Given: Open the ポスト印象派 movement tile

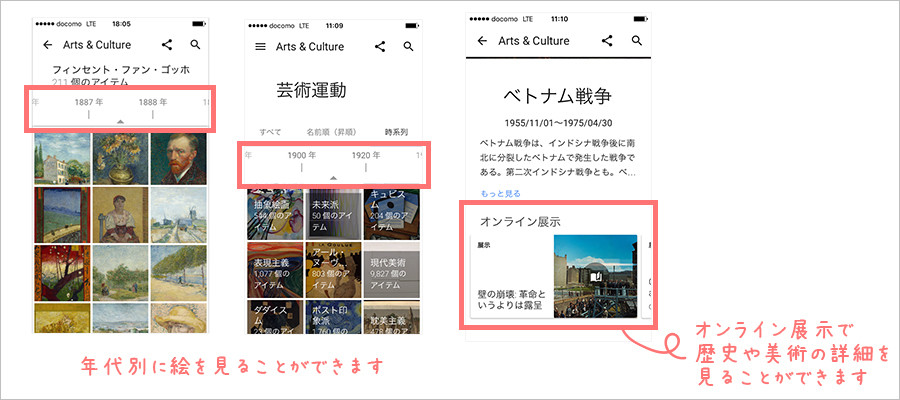Looking at the screenshot, I should (333, 316).
